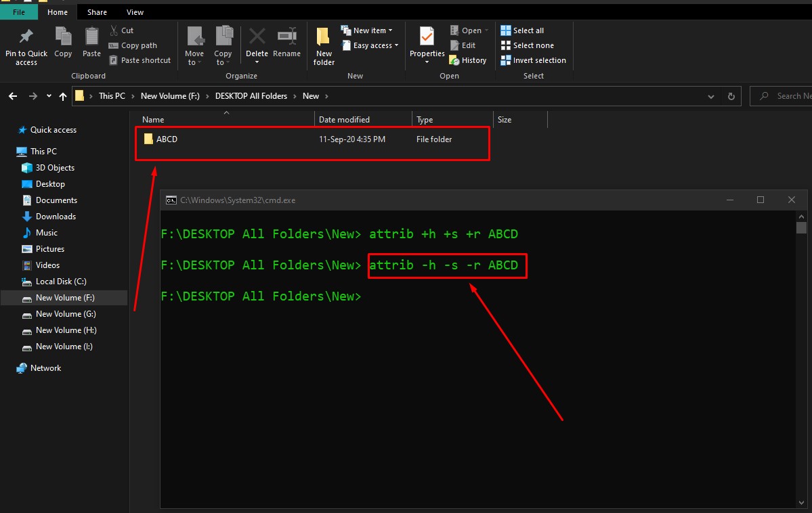Viewport: 812px width, 513px height.
Task: Click Edit in Open group
Action: pos(463,45)
